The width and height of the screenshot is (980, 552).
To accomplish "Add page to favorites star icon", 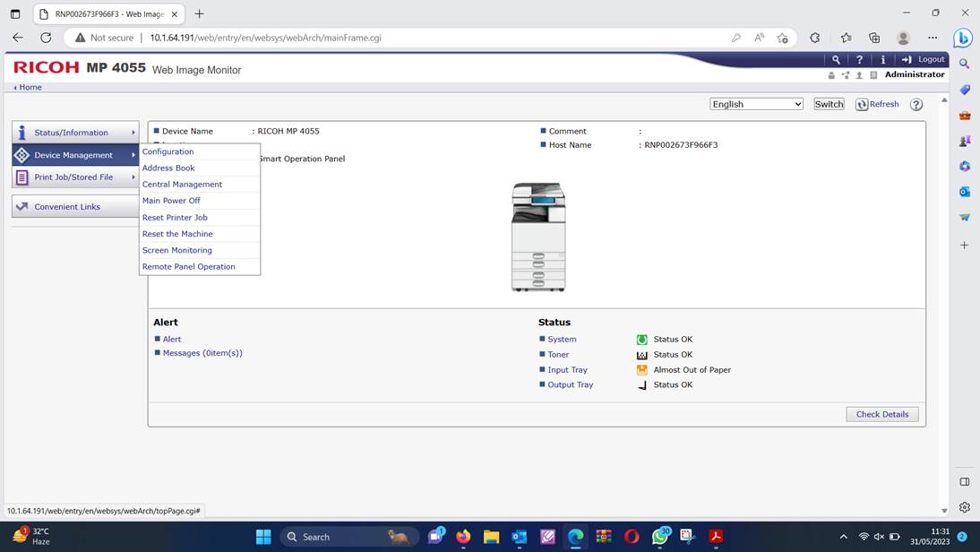I will coord(783,38).
